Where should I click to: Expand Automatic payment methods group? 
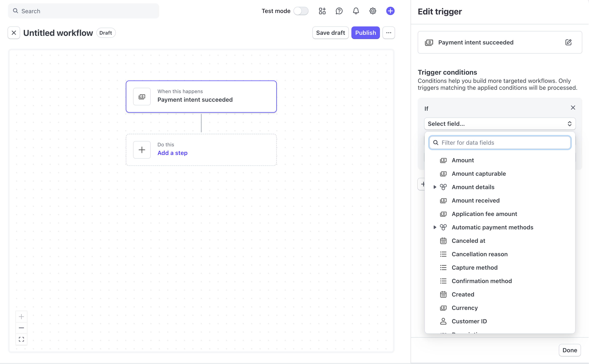coord(435,227)
